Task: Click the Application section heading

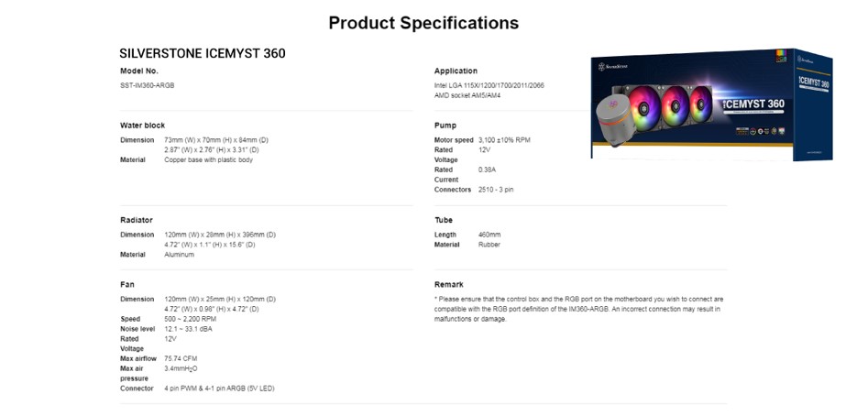Action: [456, 71]
